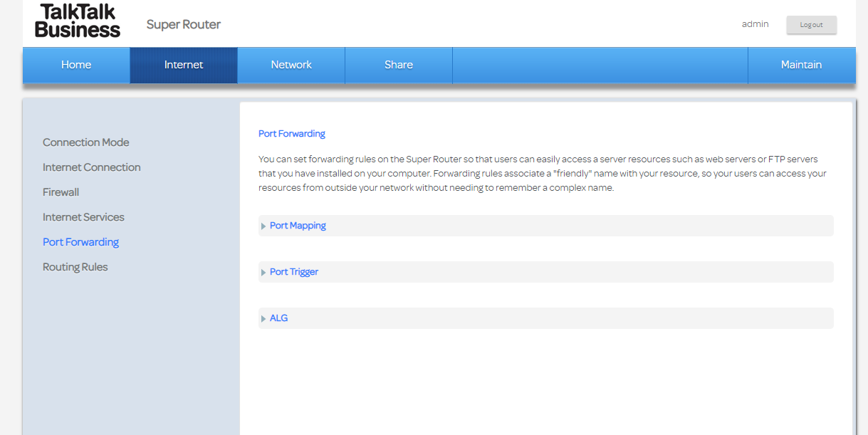Open Connection Mode settings
The image size is (868, 435).
coord(85,142)
